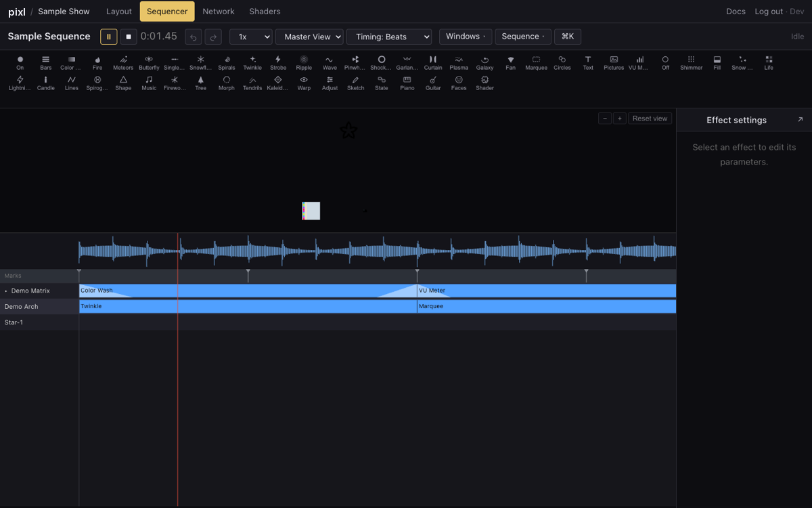Pick the Fan effect
This screenshot has height=508, width=812.
click(510, 63)
